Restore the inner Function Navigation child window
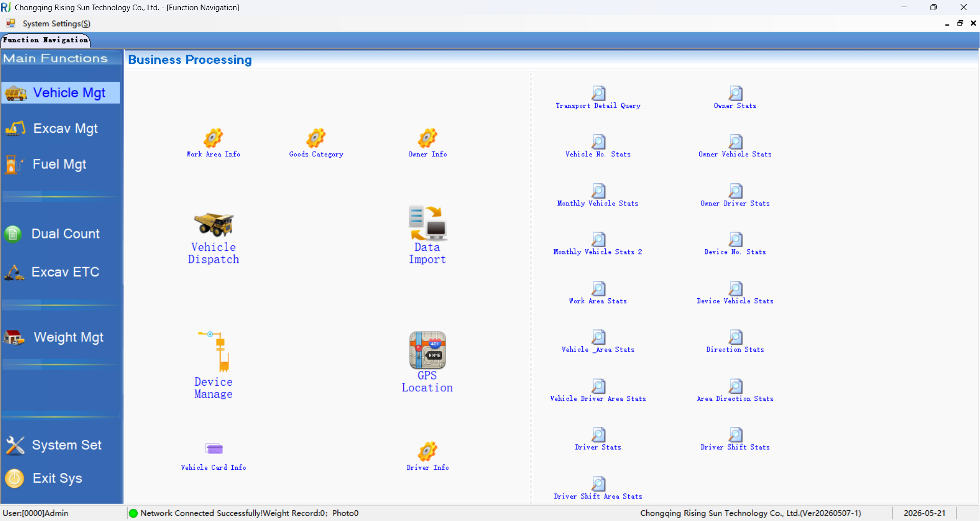 pyautogui.click(x=960, y=23)
